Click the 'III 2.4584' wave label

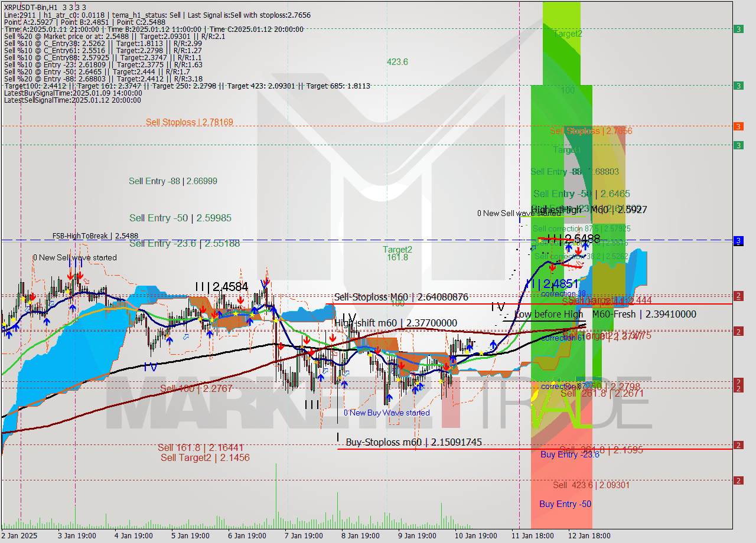click(x=221, y=287)
